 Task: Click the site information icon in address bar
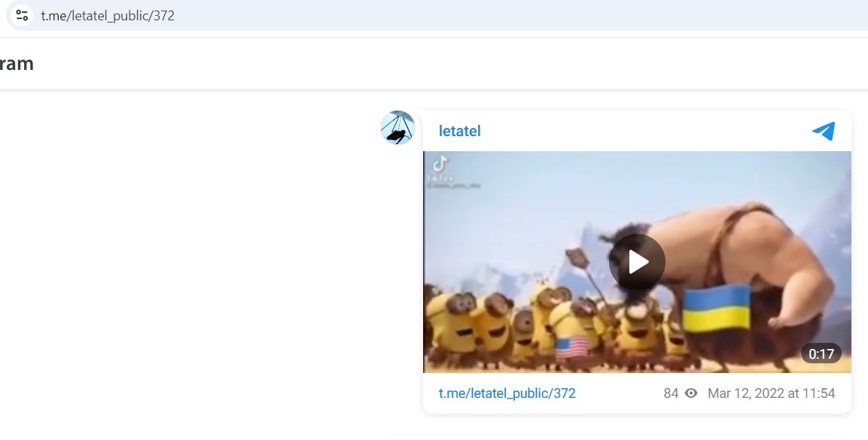click(22, 15)
